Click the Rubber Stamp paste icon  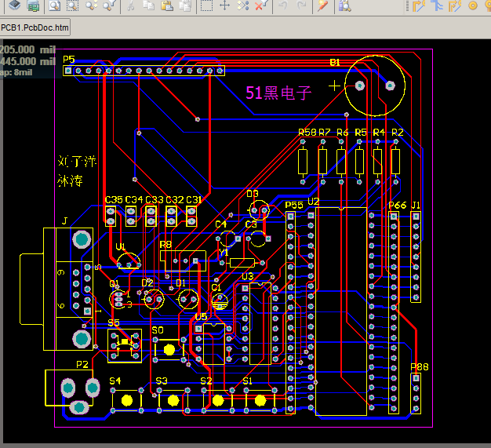point(185,5)
